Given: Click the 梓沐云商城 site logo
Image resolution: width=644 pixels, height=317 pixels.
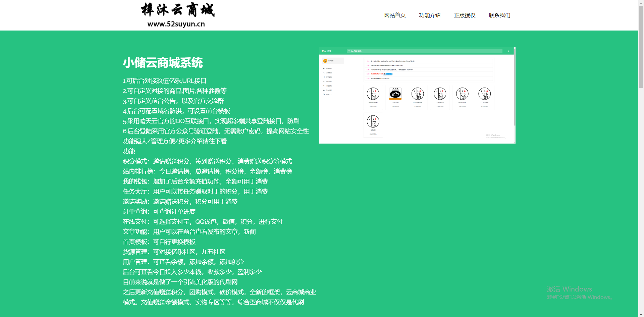Looking at the screenshot, I should [177, 10].
